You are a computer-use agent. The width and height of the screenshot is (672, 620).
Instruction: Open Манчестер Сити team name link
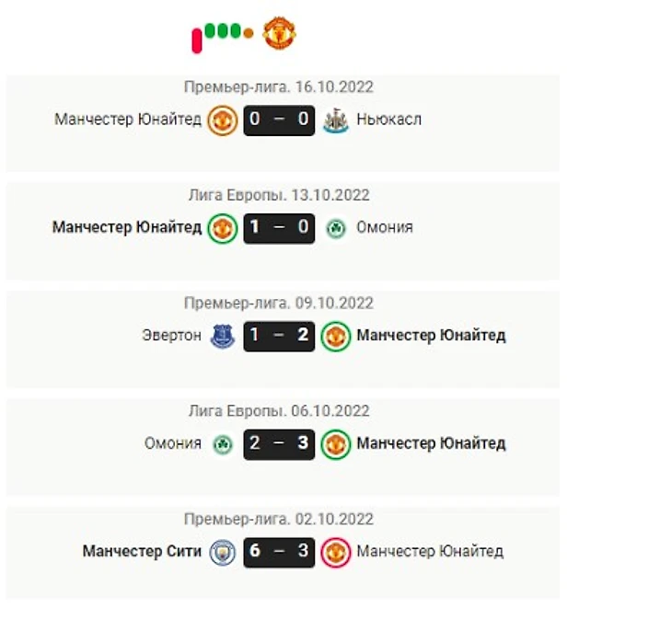[142, 551]
